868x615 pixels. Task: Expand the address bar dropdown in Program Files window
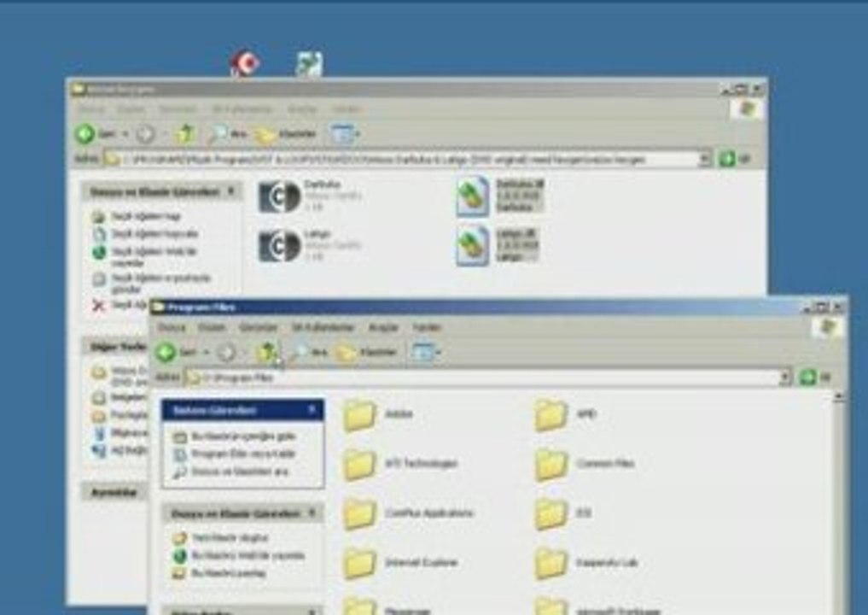[785, 378]
